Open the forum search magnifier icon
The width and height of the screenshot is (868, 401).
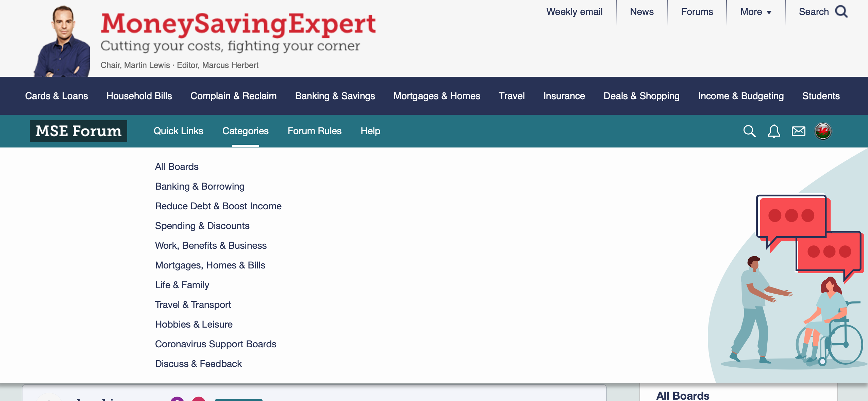[x=749, y=131]
